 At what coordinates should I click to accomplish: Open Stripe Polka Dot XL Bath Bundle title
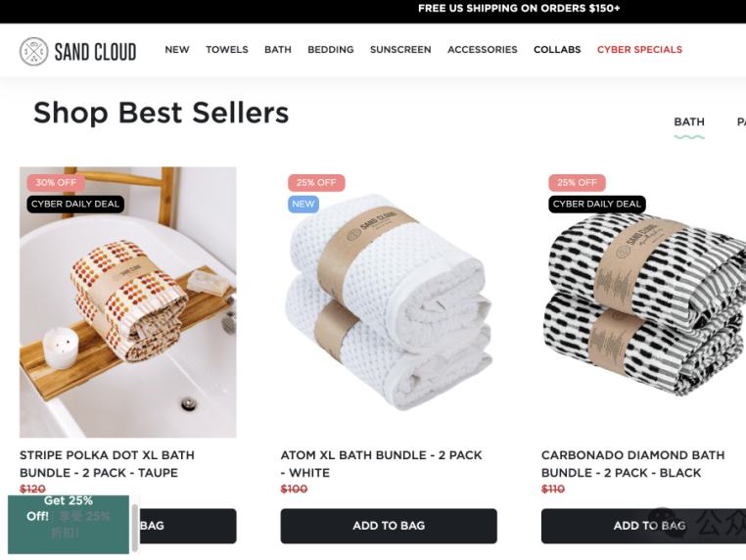pyautogui.click(x=107, y=464)
